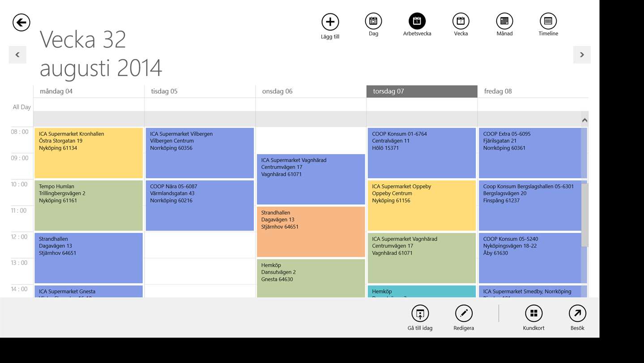Open ICA Supermarket Vilbergen appointment

(200, 153)
